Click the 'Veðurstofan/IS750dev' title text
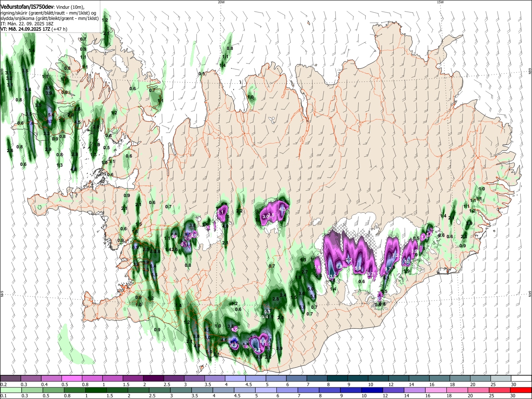 [x=27, y=7]
